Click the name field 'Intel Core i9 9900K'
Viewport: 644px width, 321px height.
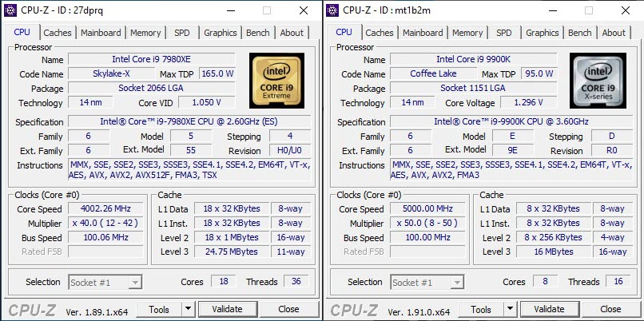pyautogui.click(x=474, y=59)
